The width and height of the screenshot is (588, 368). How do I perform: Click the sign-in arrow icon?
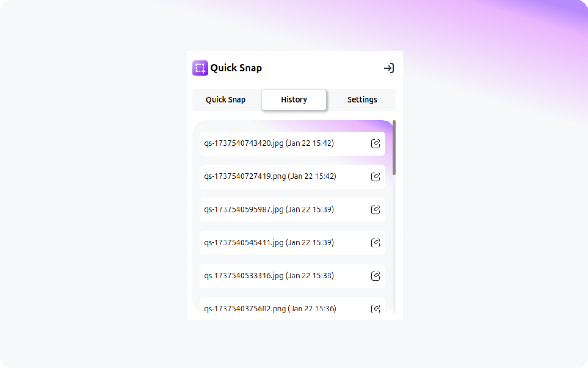point(389,68)
